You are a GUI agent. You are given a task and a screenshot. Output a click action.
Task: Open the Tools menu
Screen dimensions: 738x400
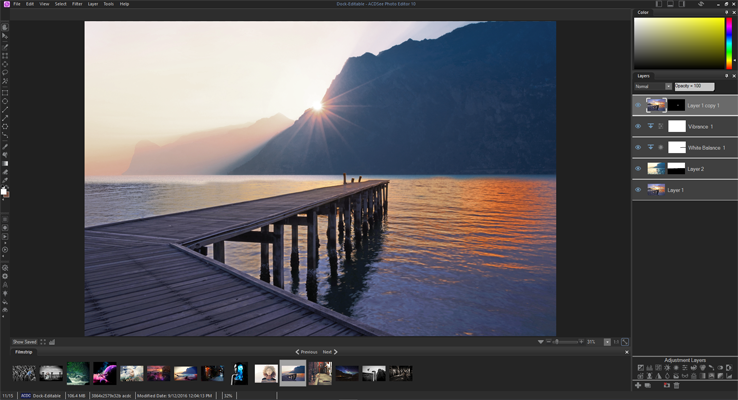(x=109, y=4)
